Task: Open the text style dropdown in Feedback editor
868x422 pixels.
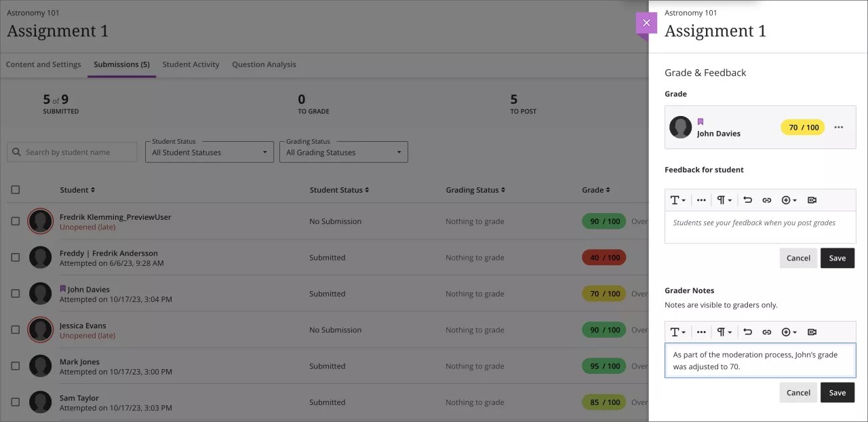Action: coord(677,199)
